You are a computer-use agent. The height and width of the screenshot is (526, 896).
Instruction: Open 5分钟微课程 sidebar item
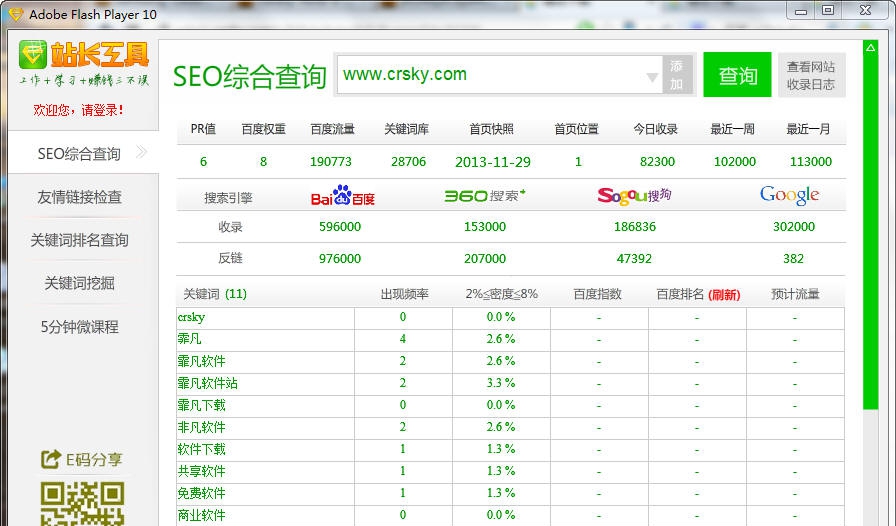click(79, 326)
